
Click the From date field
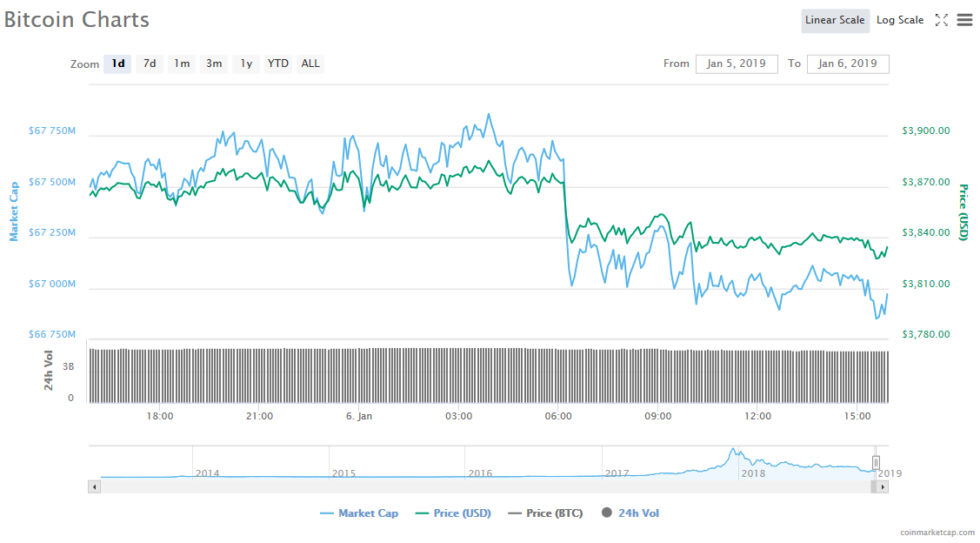click(736, 64)
